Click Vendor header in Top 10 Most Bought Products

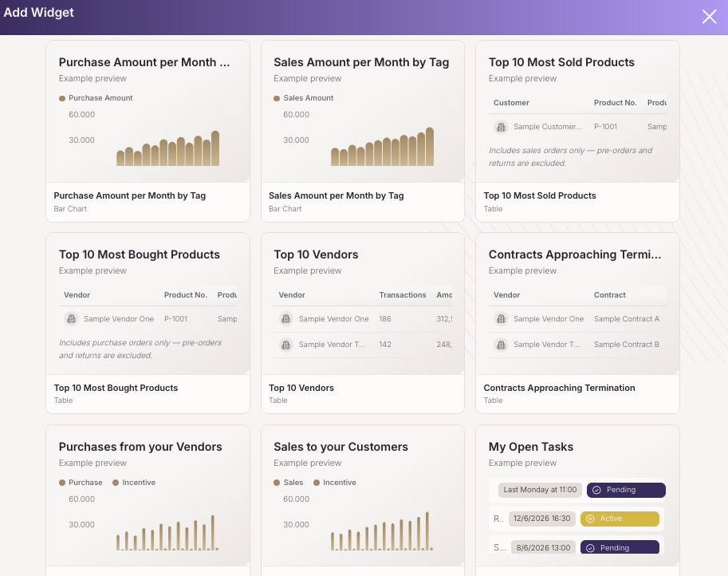[77, 295]
